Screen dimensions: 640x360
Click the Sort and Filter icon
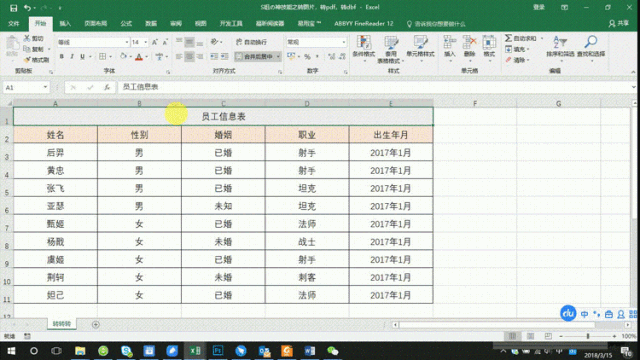pyautogui.click(x=560, y=42)
